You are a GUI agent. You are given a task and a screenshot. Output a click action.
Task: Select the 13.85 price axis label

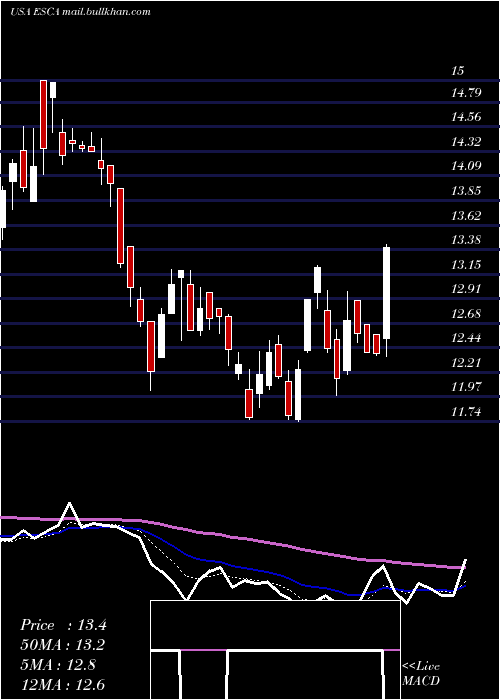coord(466,191)
